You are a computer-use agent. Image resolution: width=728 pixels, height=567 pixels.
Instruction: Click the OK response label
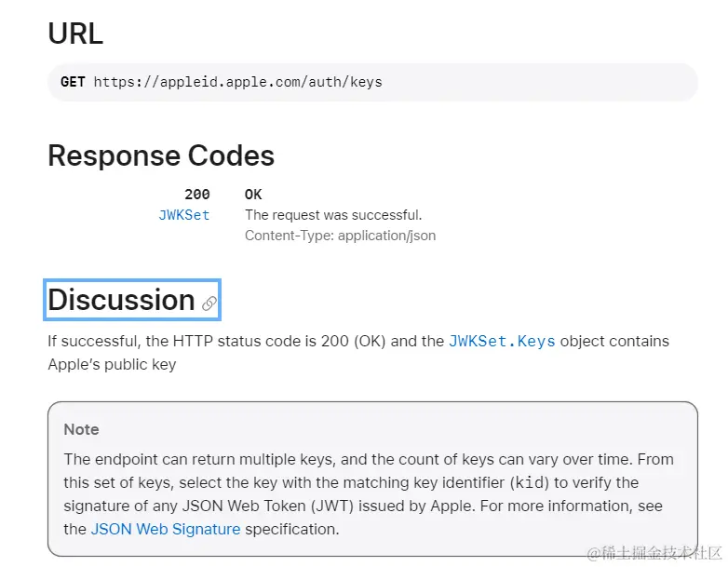point(253,195)
